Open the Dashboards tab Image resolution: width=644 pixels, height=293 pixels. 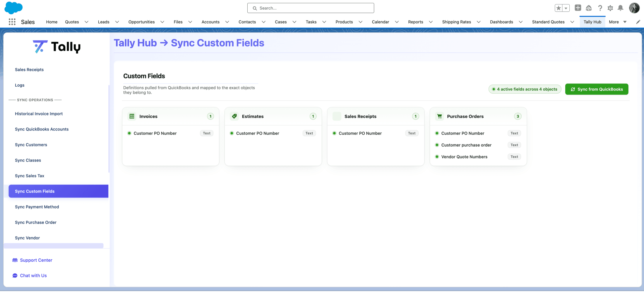[x=501, y=22]
